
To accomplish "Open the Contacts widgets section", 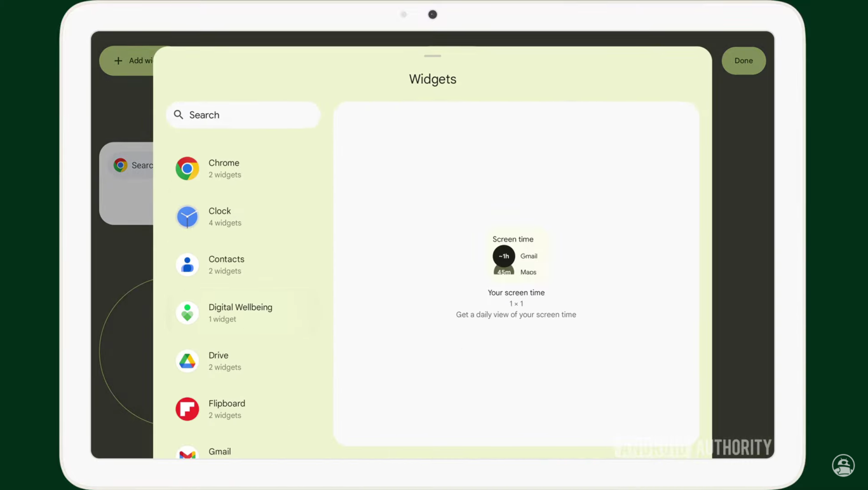I will coord(226,264).
